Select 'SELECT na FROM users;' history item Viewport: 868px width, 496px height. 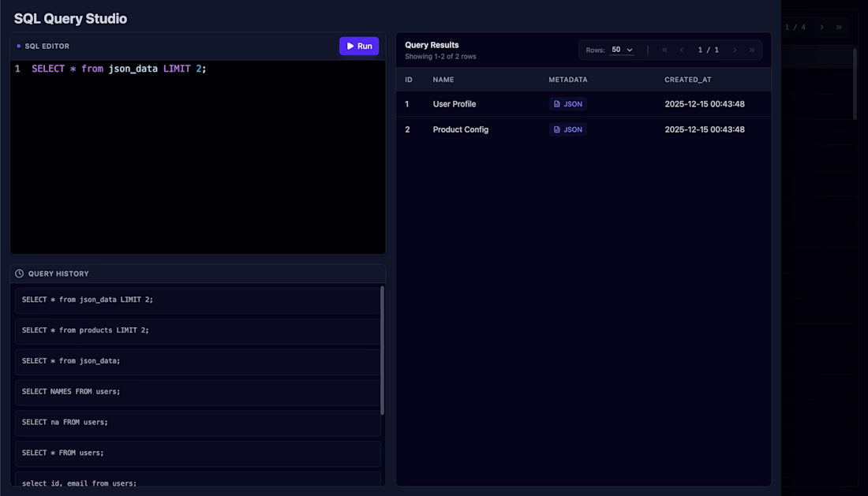pos(197,422)
